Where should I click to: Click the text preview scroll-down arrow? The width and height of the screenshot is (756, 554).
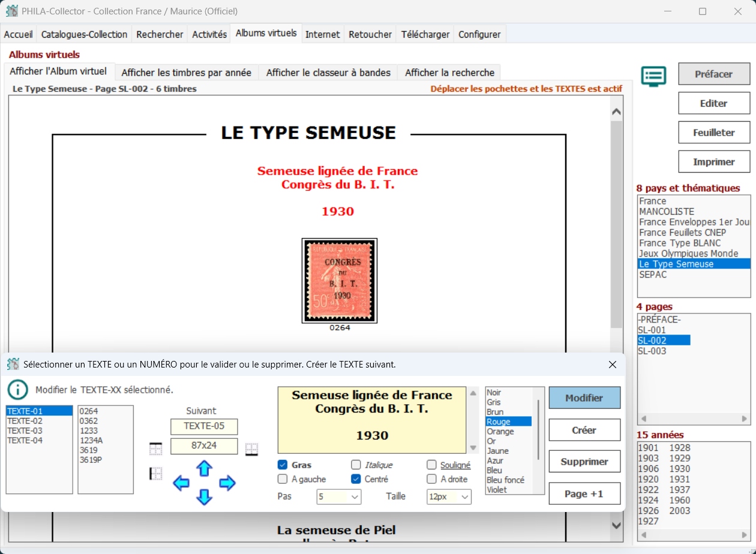pos(473,448)
